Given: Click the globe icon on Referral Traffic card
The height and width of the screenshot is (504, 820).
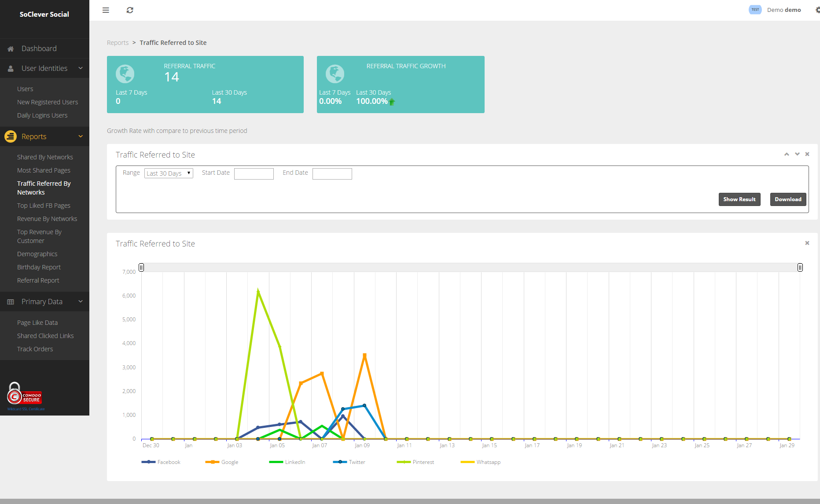Looking at the screenshot, I should [x=125, y=74].
